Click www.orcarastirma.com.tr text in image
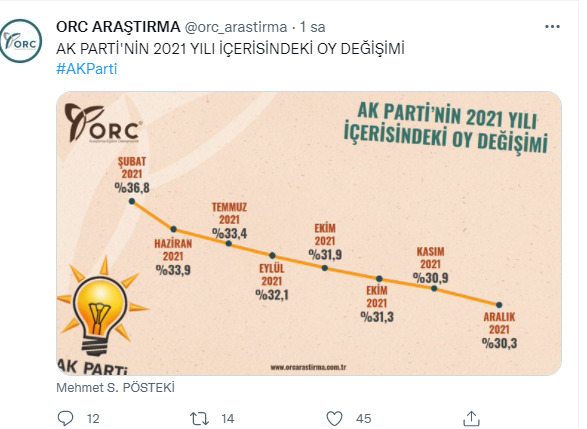Viewport: 587px width, 429px height. coord(308,367)
